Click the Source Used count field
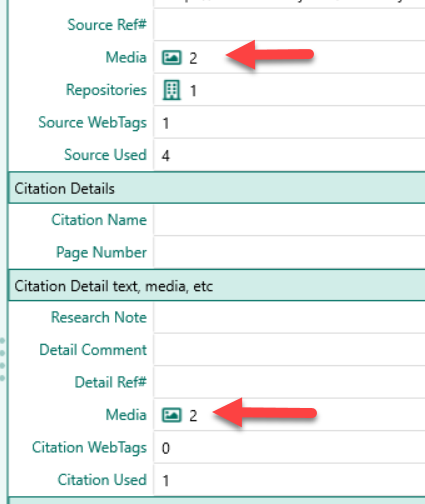Screen dimensions: 425x504 pyautogui.click(x=289, y=155)
